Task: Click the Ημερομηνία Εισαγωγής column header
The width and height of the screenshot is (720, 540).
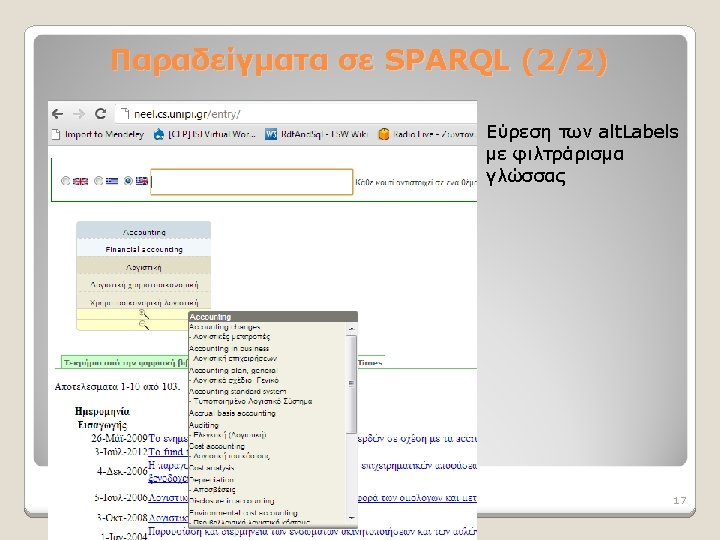Action: click(x=102, y=418)
